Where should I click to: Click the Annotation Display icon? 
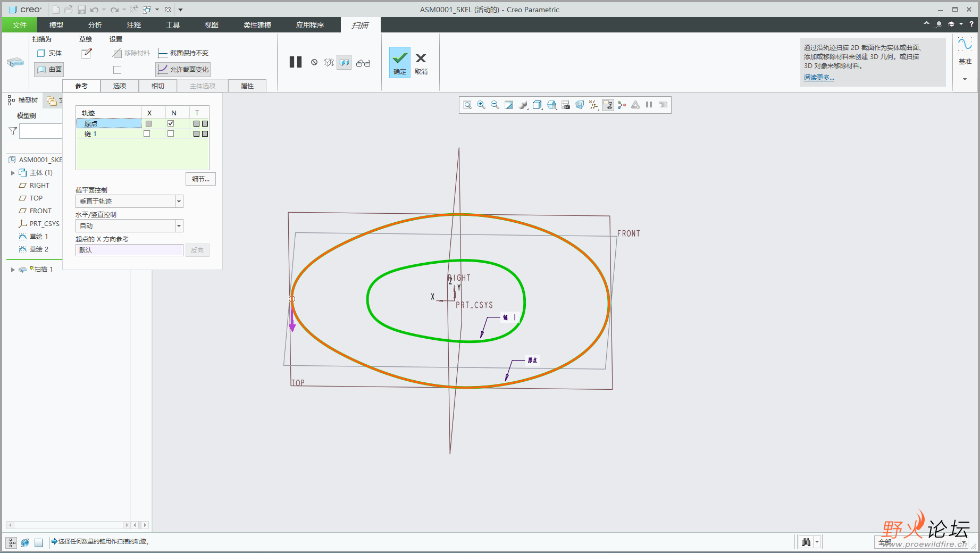point(608,105)
